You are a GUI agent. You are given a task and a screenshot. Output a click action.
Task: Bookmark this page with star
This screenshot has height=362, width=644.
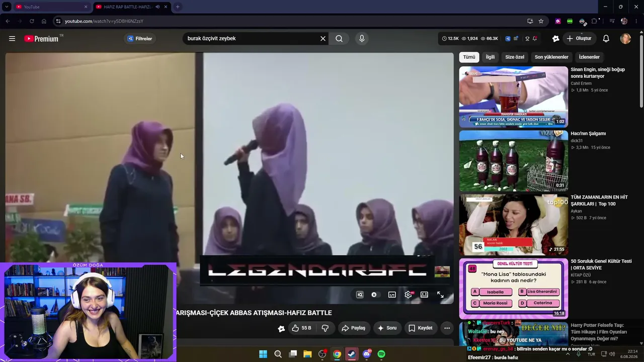pyautogui.click(x=541, y=21)
